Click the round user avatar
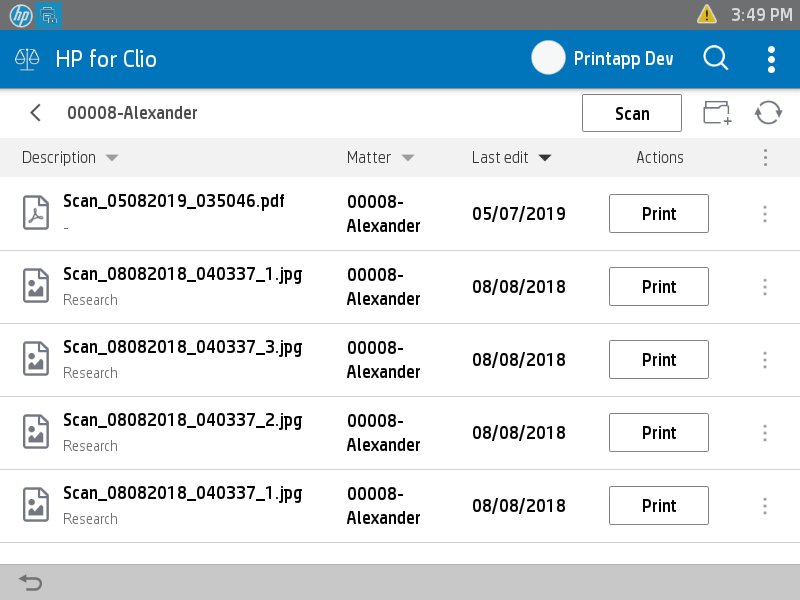 pyautogui.click(x=548, y=58)
